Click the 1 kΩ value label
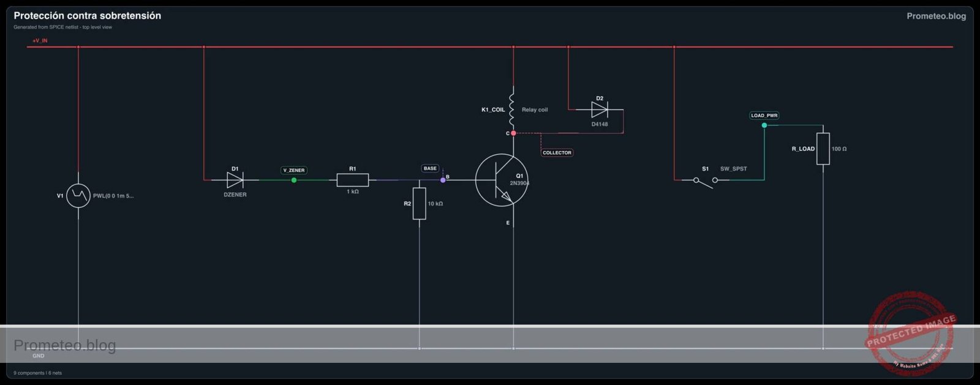 (x=353, y=192)
